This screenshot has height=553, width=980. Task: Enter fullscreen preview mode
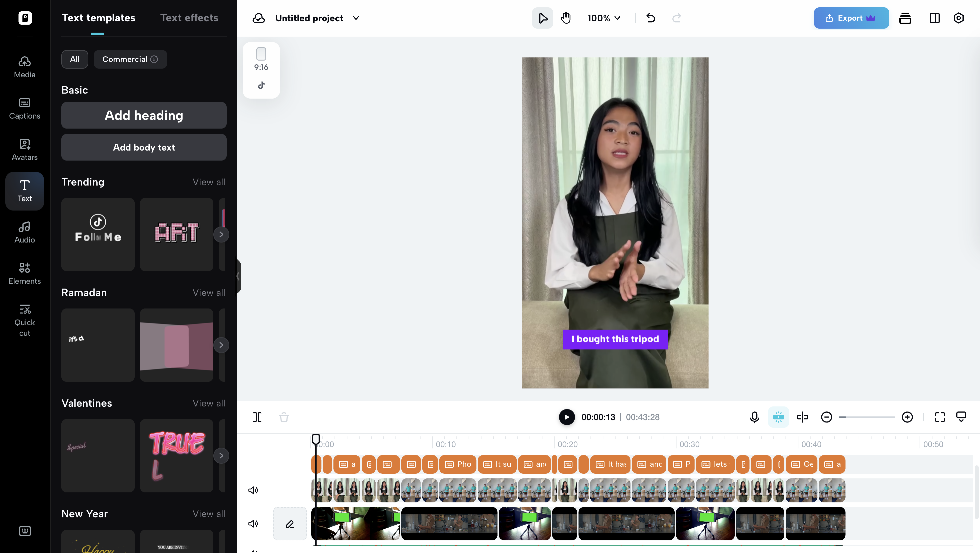point(940,417)
